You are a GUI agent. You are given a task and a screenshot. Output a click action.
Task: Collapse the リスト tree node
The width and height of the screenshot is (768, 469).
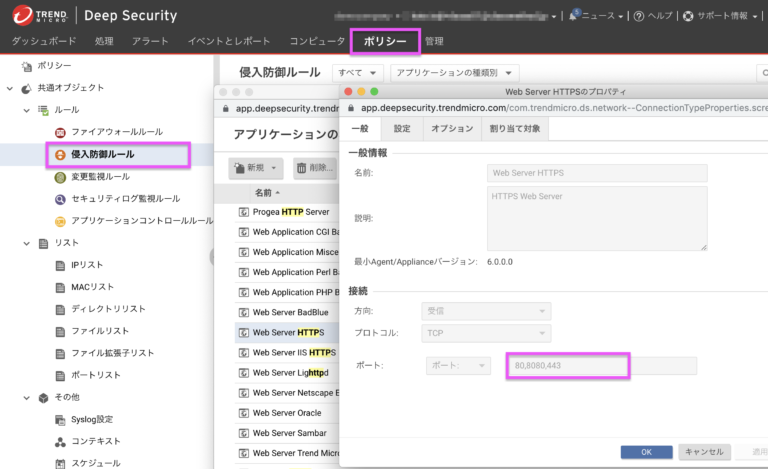click(26, 243)
